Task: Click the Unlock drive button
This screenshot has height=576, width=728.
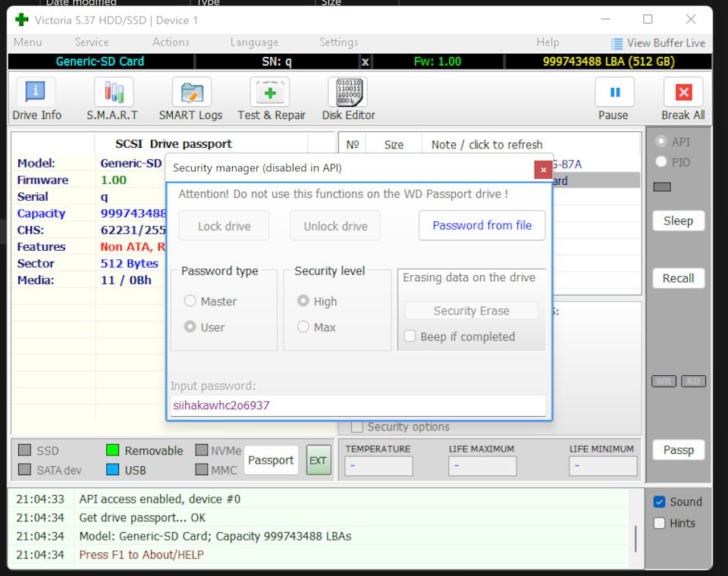Action: pyautogui.click(x=335, y=226)
